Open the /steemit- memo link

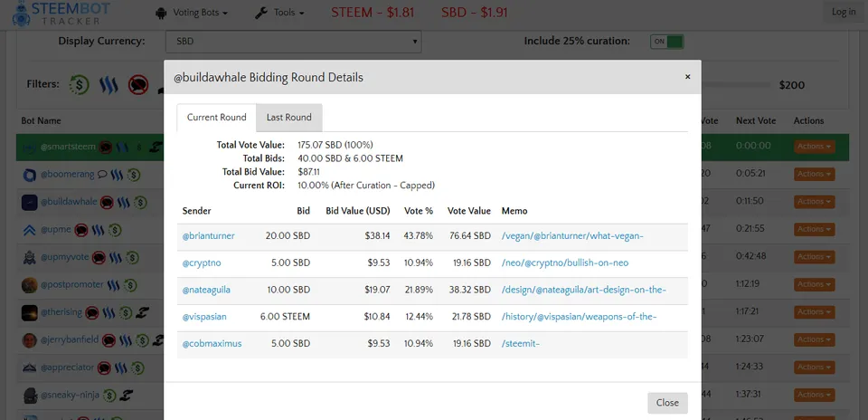[x=521, y=344]
